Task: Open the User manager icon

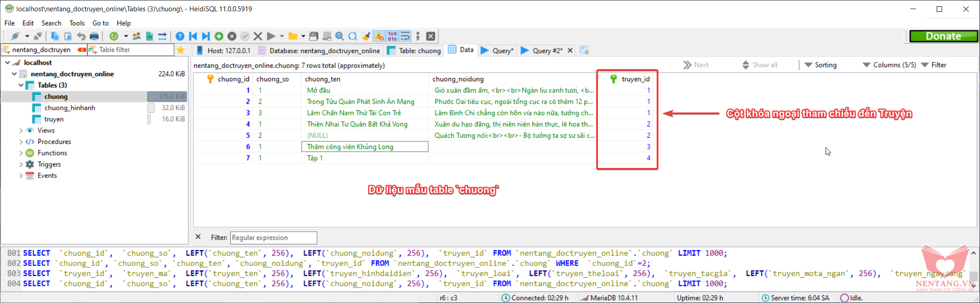Action: pyautogui.click(x=136, y=36)
